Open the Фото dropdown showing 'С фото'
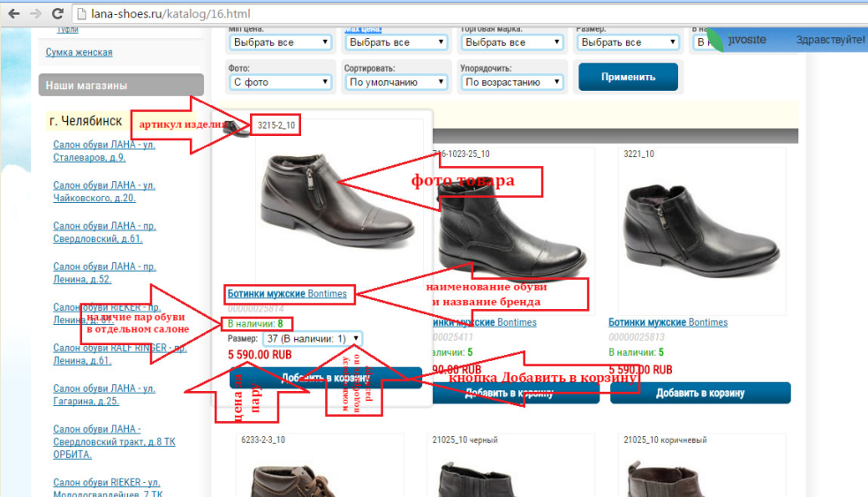 tap(280, 82)
